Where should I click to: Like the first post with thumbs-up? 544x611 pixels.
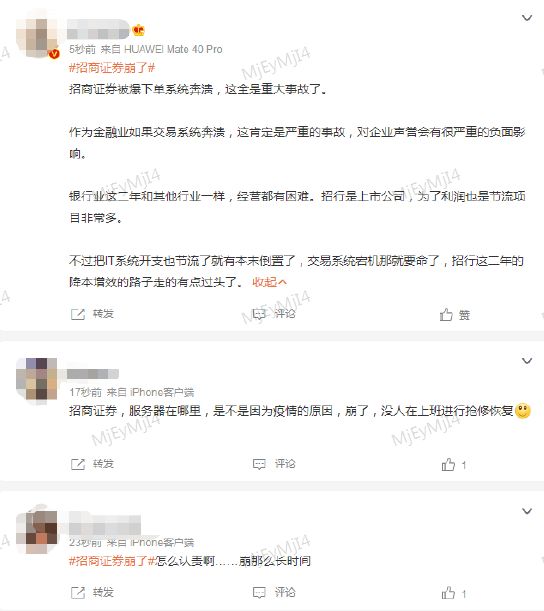pos(446,314)
